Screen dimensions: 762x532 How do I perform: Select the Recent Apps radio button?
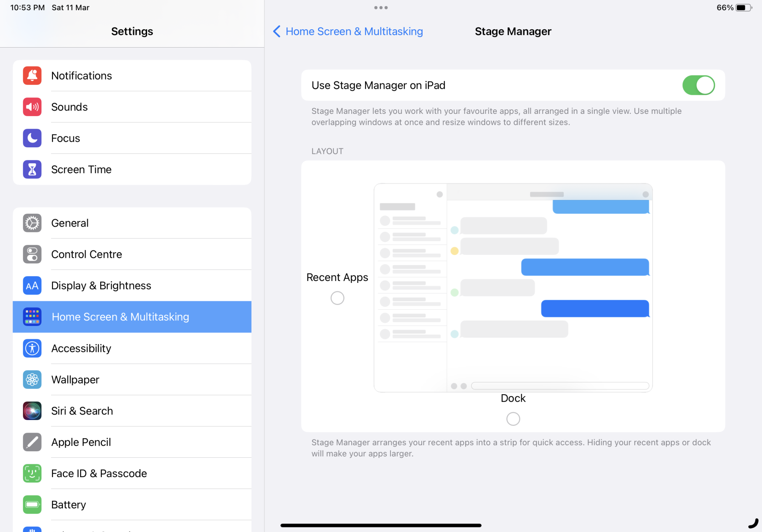[337, 298]
